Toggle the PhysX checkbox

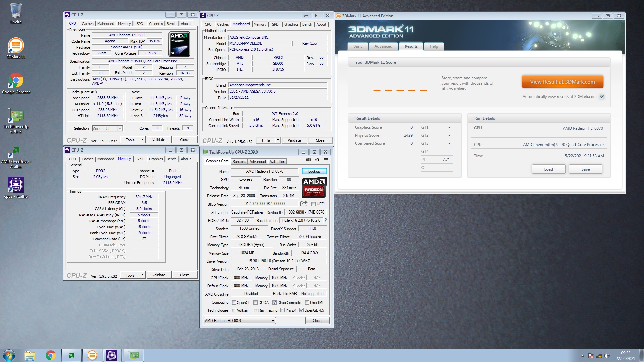tap(282, 310)
